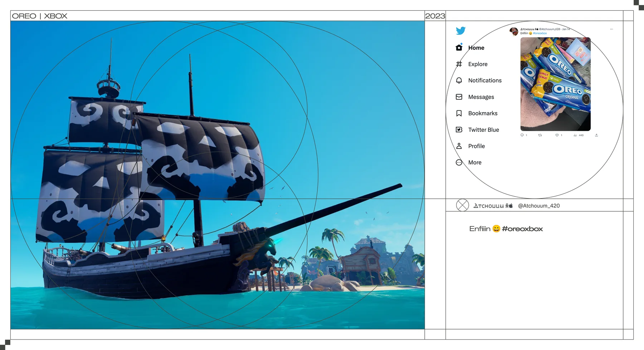The width and height of the screenshot is (644, 350).
Task: Retweet the Oreo post
Action: [540, 135]
